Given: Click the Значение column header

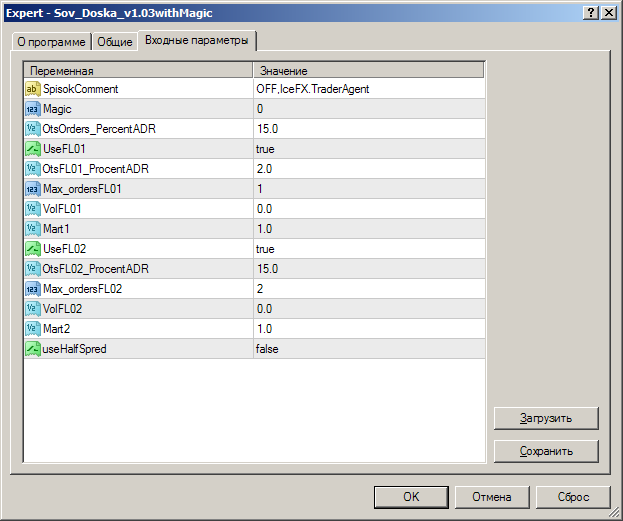Looking at the screenshot, I should click(x=369, y=71).
